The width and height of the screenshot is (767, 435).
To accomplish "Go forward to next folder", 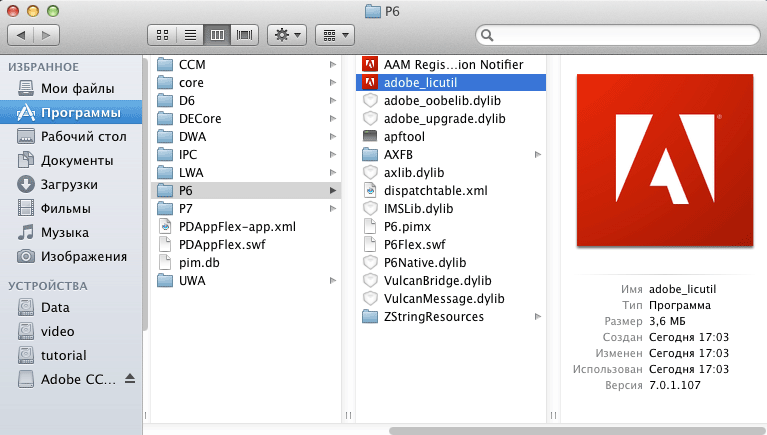I will click(46, 35).
